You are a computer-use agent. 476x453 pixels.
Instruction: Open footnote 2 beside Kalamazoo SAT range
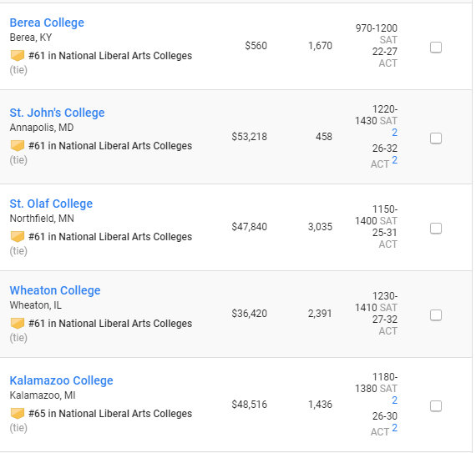tap(394, 400)
